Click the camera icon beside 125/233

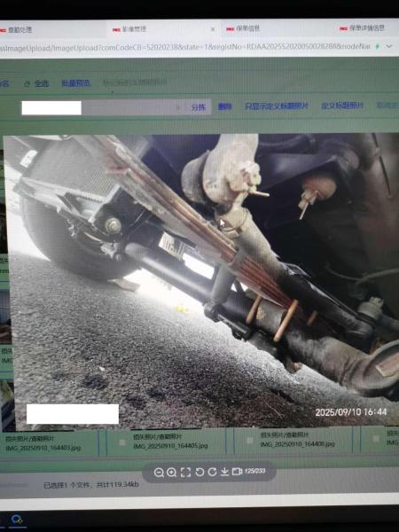pos(237,472)
